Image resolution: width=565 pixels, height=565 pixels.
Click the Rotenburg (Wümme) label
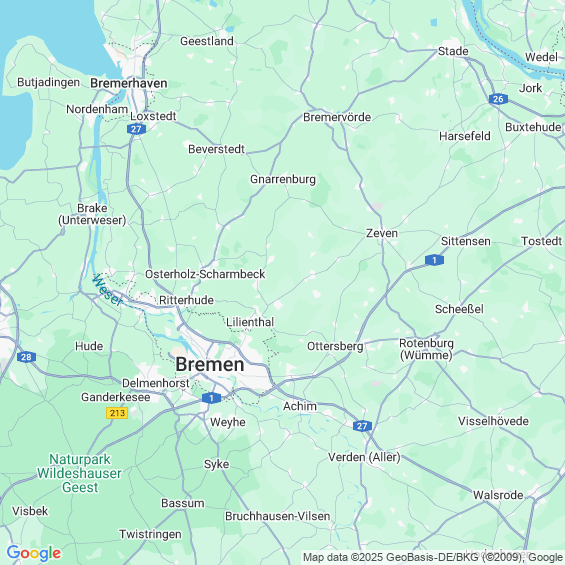(426, 349)
